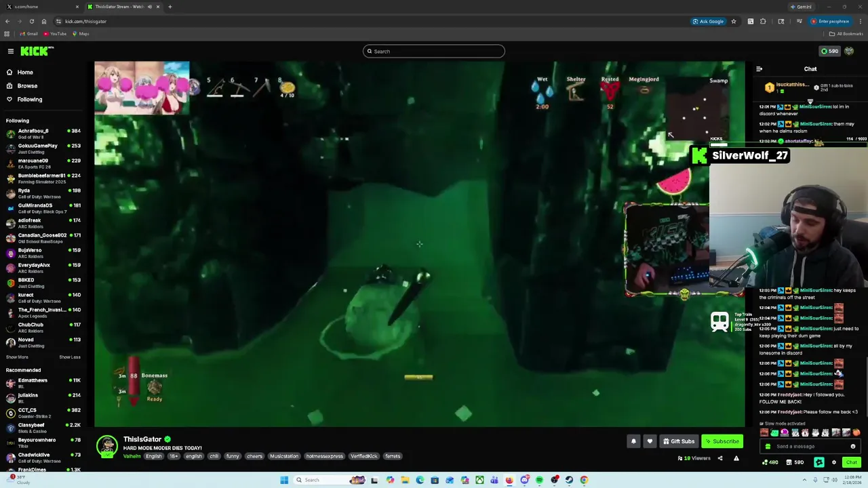Open the Gmail bookmark

pyautogui.click(x=29, y=34)
